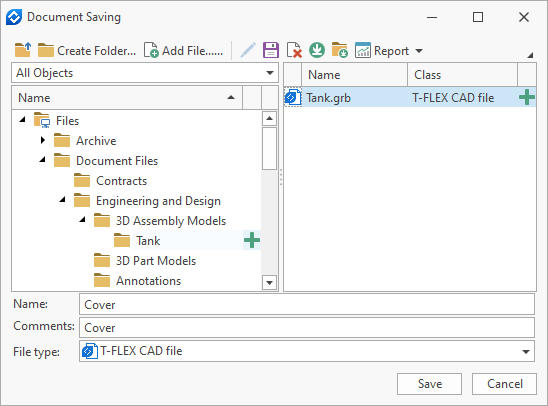Open the Report dropdown menu

click(389, 51)
